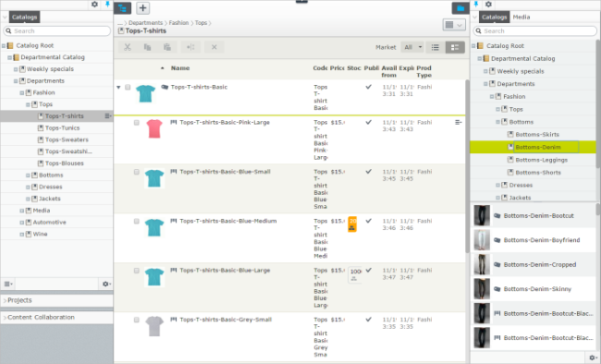Click the main list vertical scrollbar
The image size is (601, 364).
pos(467,166)
